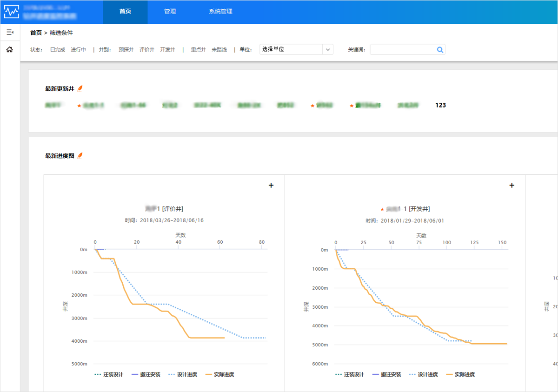Filter status by 已完成
The width and height of the screenshot is (558, 392).
58,49
